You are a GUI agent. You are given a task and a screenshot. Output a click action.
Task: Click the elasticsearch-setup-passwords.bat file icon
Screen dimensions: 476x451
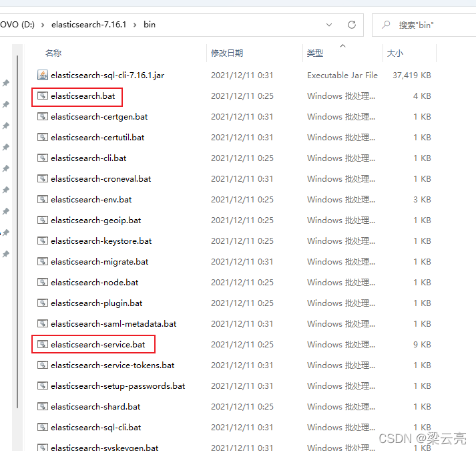(x=43, y=386)
